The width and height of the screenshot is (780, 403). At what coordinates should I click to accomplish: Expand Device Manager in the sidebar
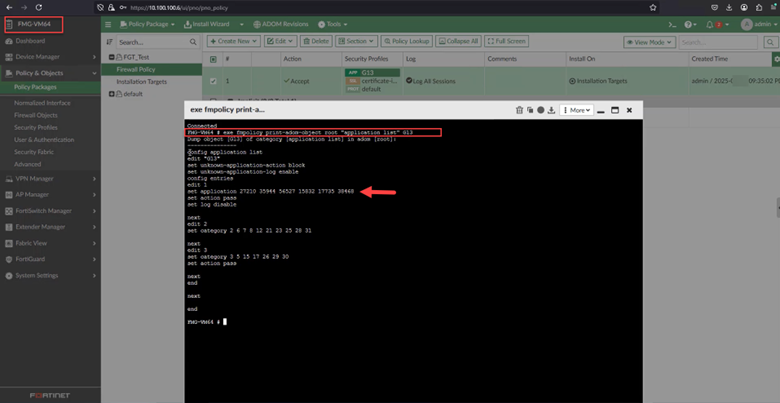pyautogui.click(x=50, y=57)
